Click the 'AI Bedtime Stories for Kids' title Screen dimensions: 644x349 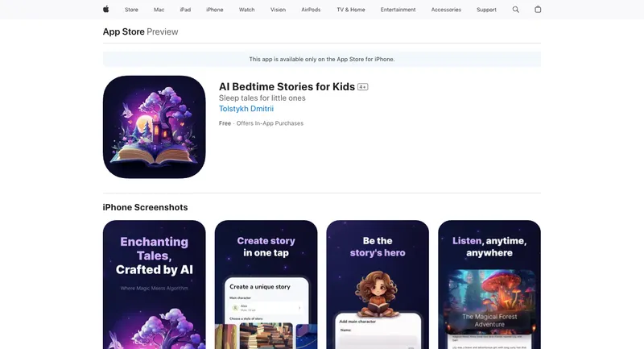coord(287,87)
